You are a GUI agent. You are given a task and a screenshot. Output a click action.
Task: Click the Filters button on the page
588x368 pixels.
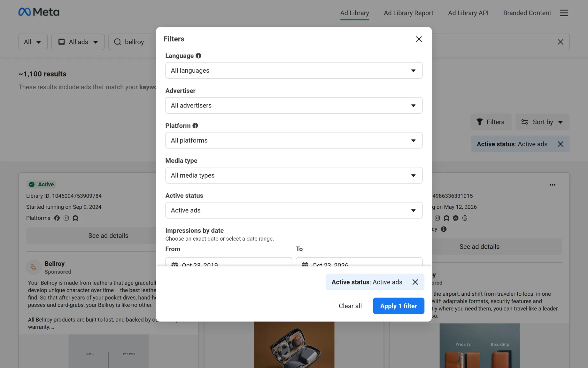[491, 122]
